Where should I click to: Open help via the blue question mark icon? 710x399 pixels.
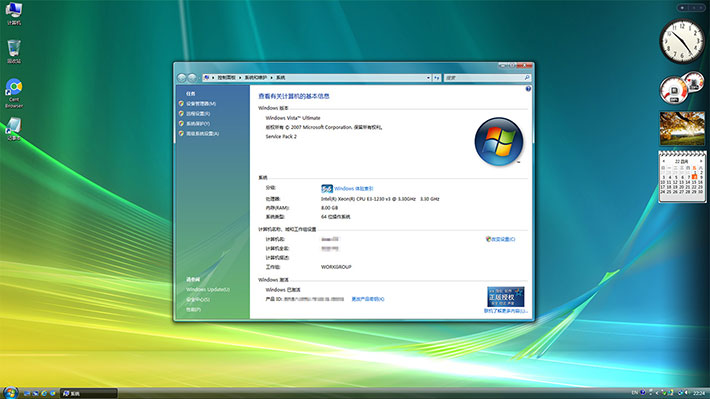(528, 89)
